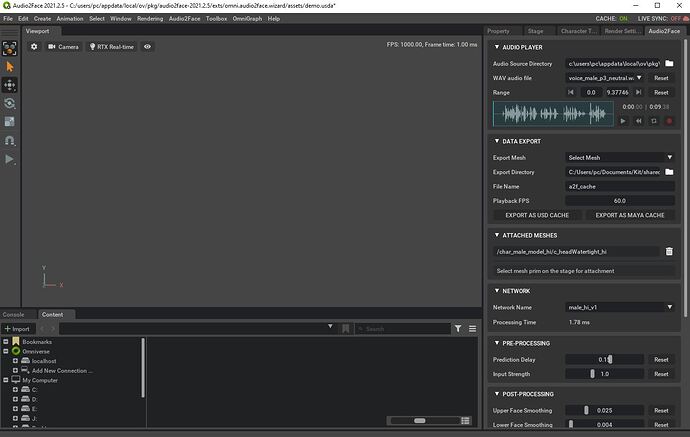Screen dimensions: 690x437
Task: Click the filter icon in Content browser
Action: (x=458, y=328)
